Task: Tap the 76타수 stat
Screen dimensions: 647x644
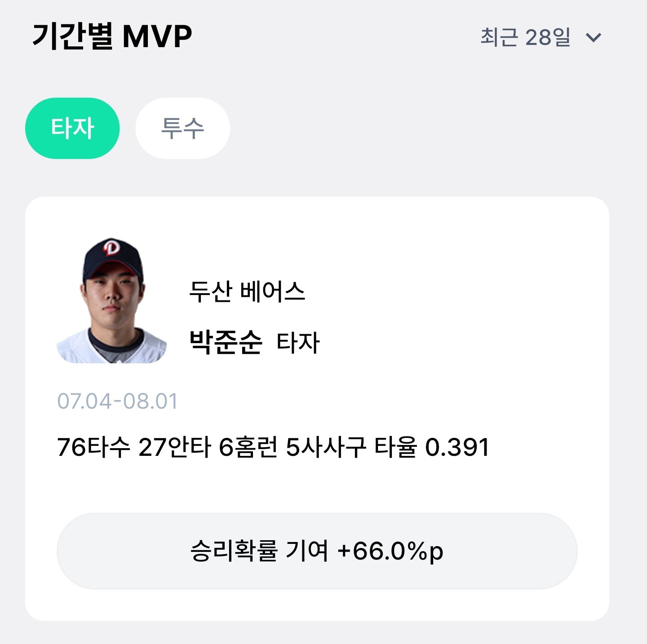Action: click(x=93, y=447)
